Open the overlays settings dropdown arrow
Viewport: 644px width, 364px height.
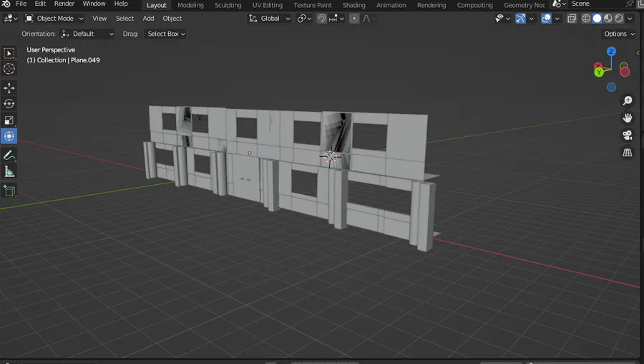click(557, 19)
